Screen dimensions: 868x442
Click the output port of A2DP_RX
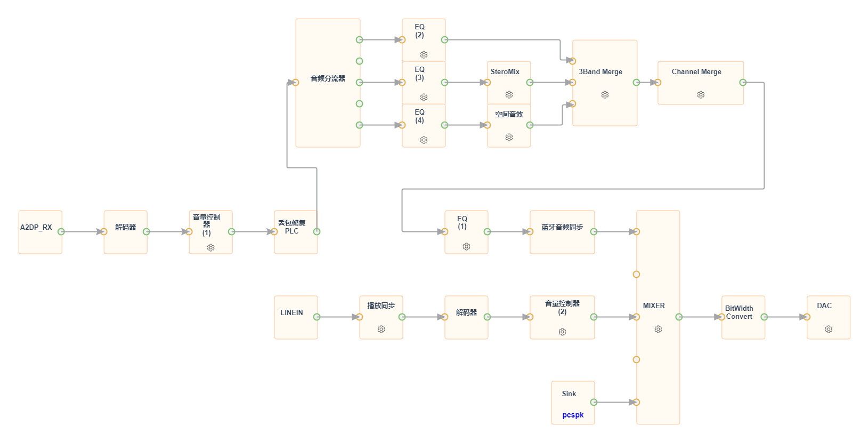coord(61,231)
